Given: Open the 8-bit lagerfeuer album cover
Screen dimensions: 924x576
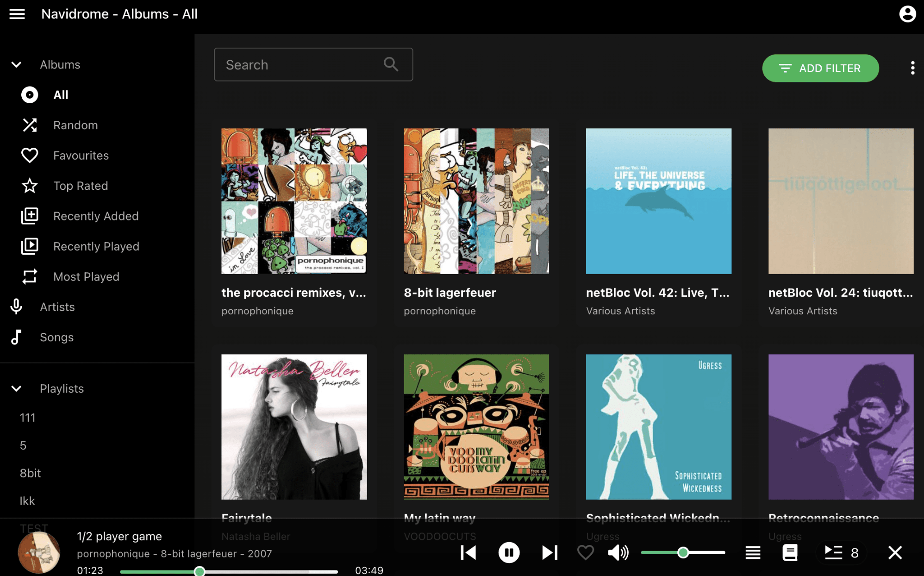Looking at the screenshot, I should tap(476, 201).
